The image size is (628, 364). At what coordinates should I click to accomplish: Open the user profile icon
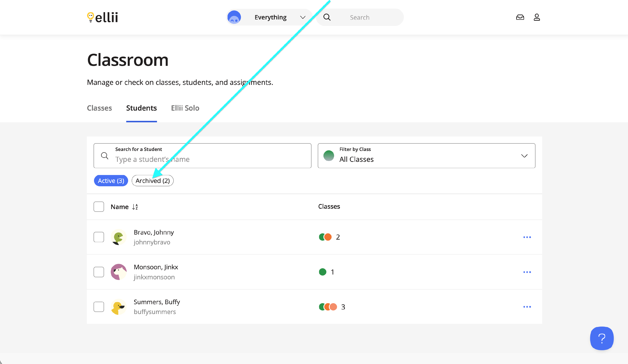[537, 17]
